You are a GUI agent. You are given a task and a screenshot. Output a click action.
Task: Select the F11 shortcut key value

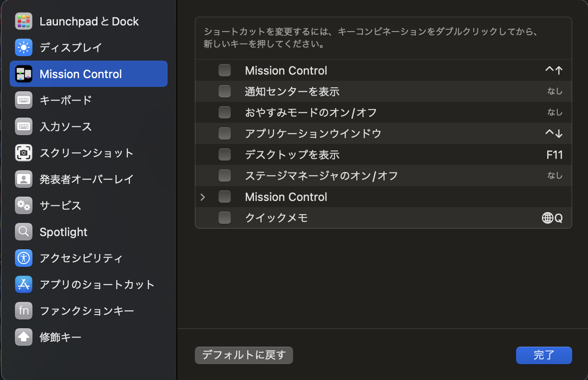coord(555,154)
